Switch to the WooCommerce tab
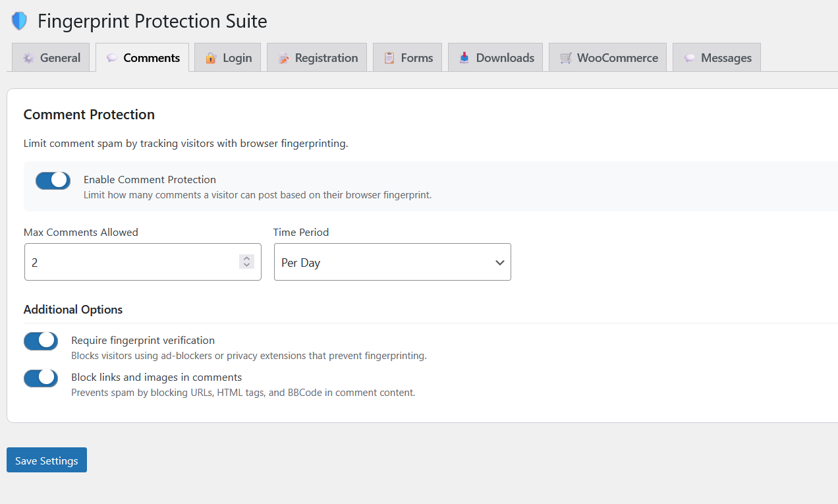This screenshot has height=504, width=838. pyautogui.click(x=607, y=57)
